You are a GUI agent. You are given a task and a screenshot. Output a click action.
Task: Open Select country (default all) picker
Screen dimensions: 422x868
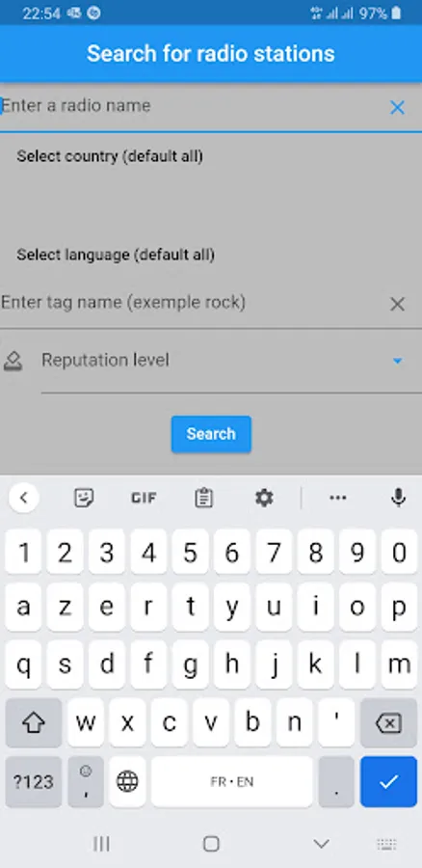110,156
